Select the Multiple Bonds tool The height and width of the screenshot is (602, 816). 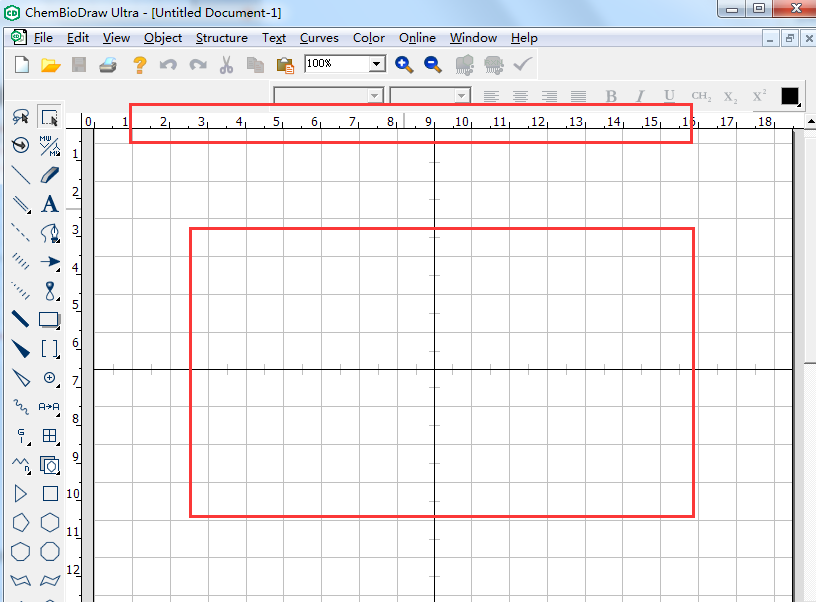pos(21,204)
